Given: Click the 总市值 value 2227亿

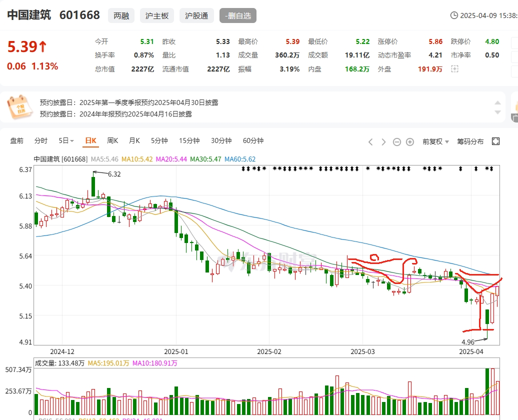Looking at the screenshot, I should 142,69.
